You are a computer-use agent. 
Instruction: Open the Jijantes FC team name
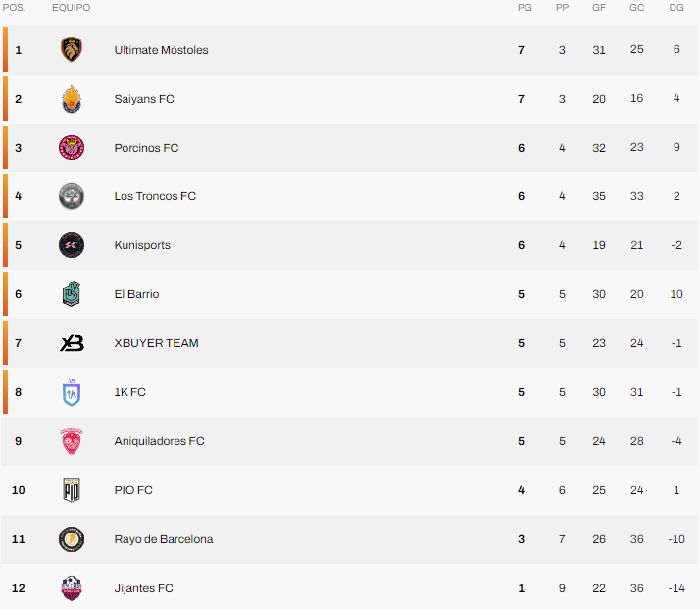pos(143,588)
